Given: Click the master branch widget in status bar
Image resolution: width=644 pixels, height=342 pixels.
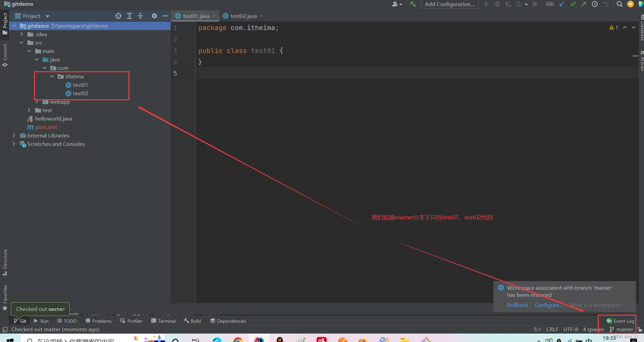Looking at the screenshot, I should click(x=621, y=330).
